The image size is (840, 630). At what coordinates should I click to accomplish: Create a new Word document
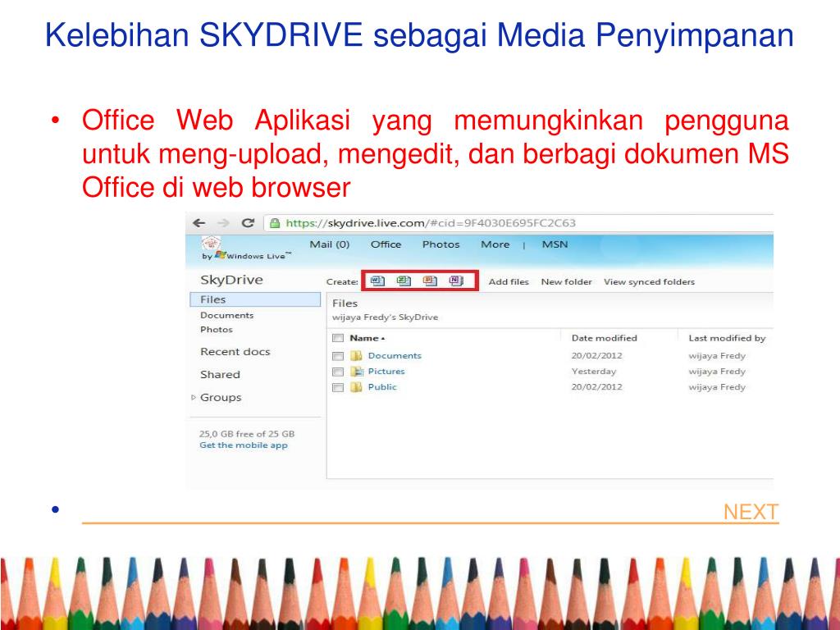click(377, 281)
